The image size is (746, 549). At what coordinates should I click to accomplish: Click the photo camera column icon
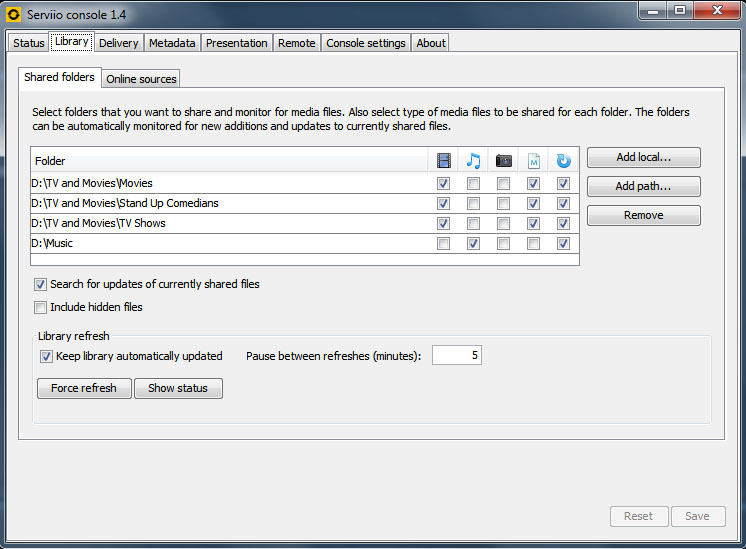point(503,160)
